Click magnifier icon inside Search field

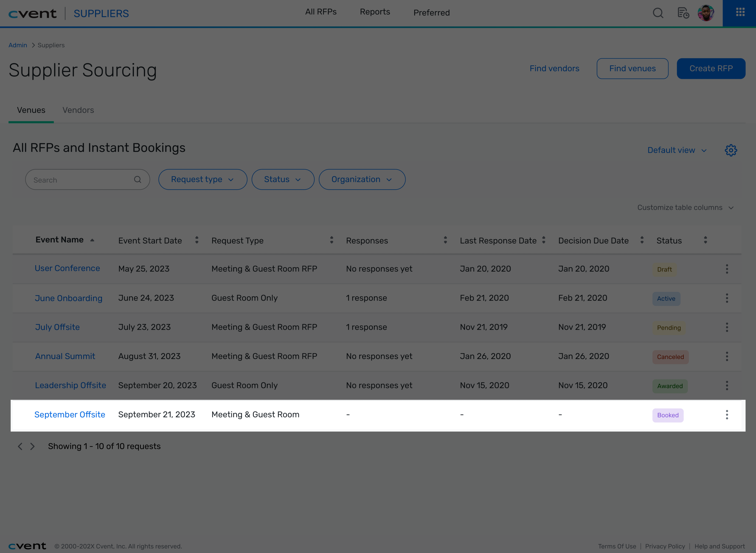coord(138,180)
